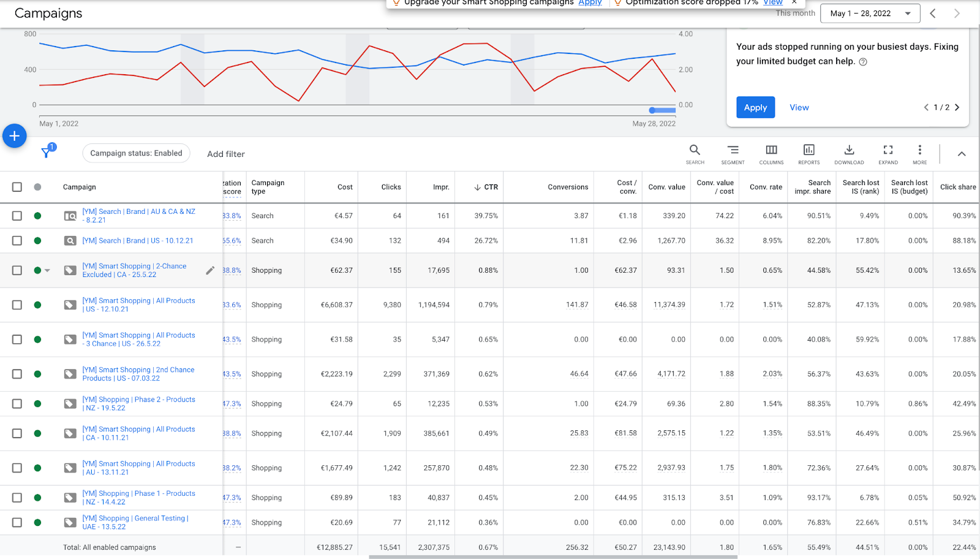Click the shopping tag icon for All Products CA 10.11.21

click(x=70, y=433)
